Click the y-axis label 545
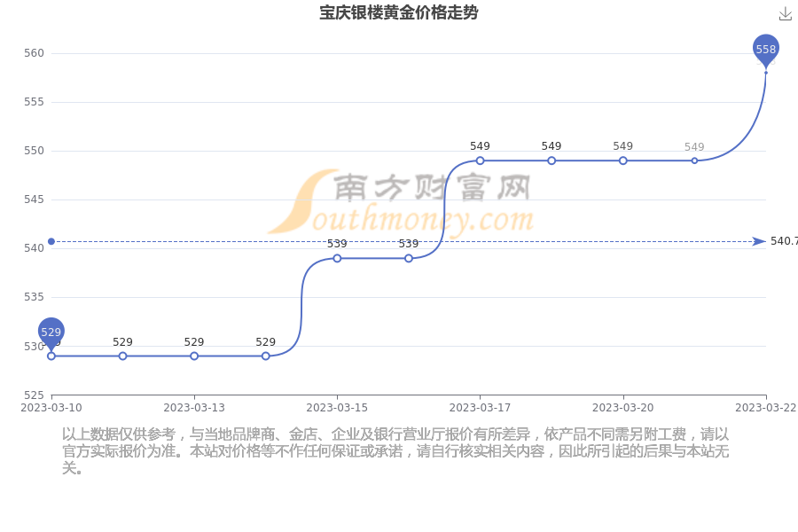The height and width of the screenshot is (532, 798). [34, 199]
